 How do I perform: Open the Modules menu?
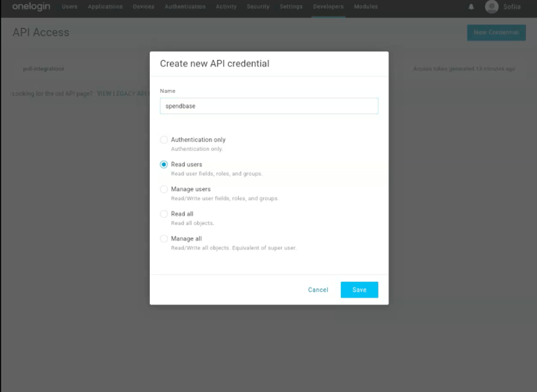click(366, 6)
